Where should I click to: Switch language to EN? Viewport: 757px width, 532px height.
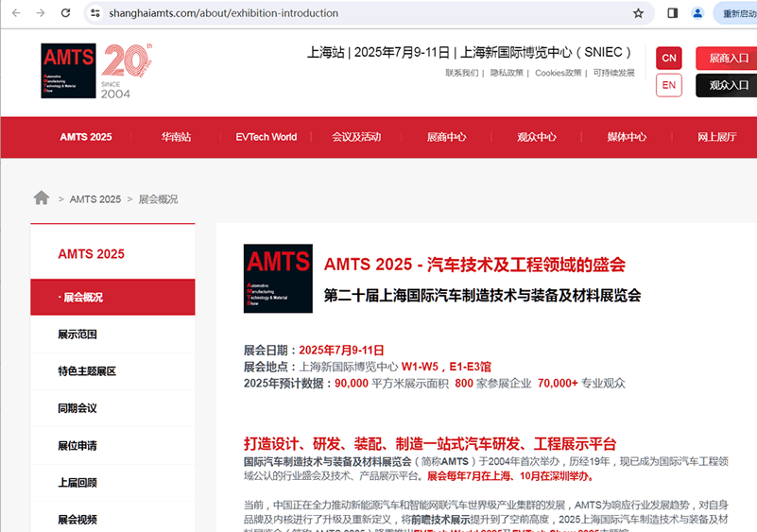tap(669, 85)
